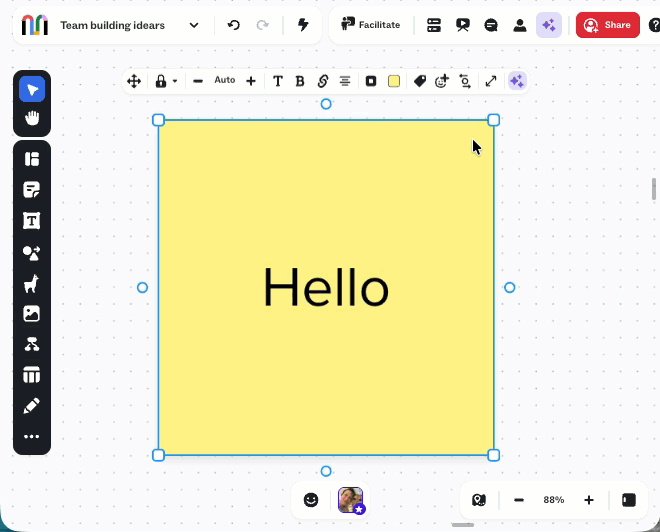660x532 pixels.
Task: Click the user avatar photo
Action: coord(351,500)
